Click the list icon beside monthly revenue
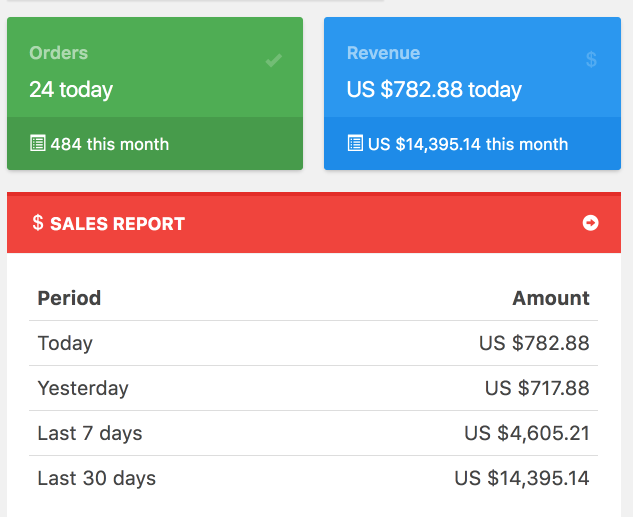The height and width of the screenshot is (517, 633). (355, 144)
